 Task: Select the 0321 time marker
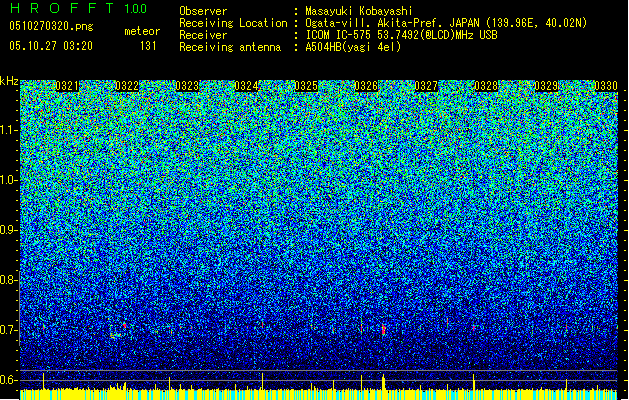[67, 86]
